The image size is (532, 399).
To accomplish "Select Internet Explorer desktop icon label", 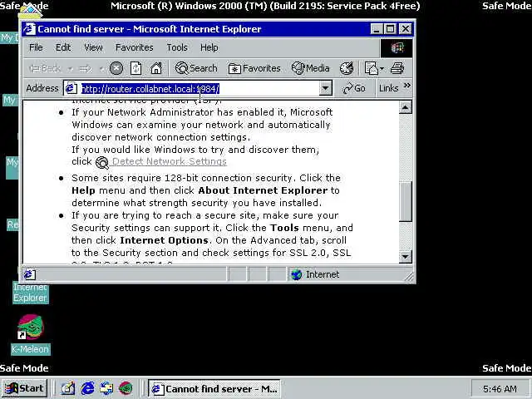I will [x=31, y=292].
